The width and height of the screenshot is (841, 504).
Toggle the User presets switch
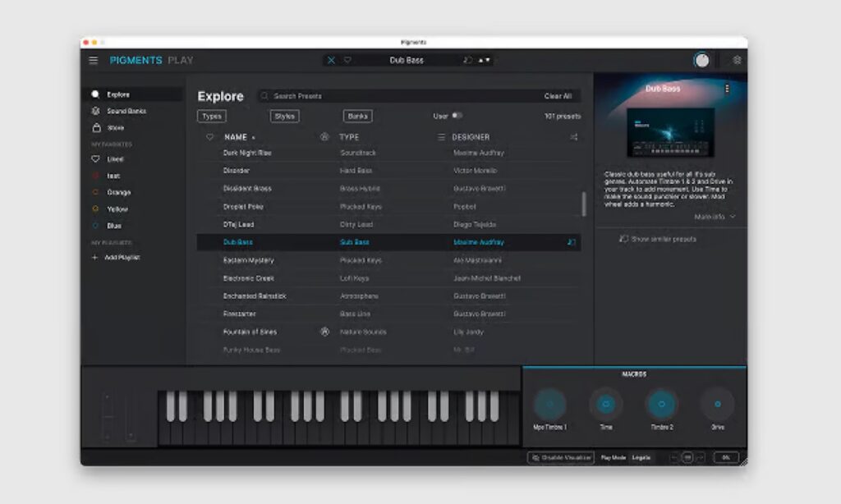[457, 116]
